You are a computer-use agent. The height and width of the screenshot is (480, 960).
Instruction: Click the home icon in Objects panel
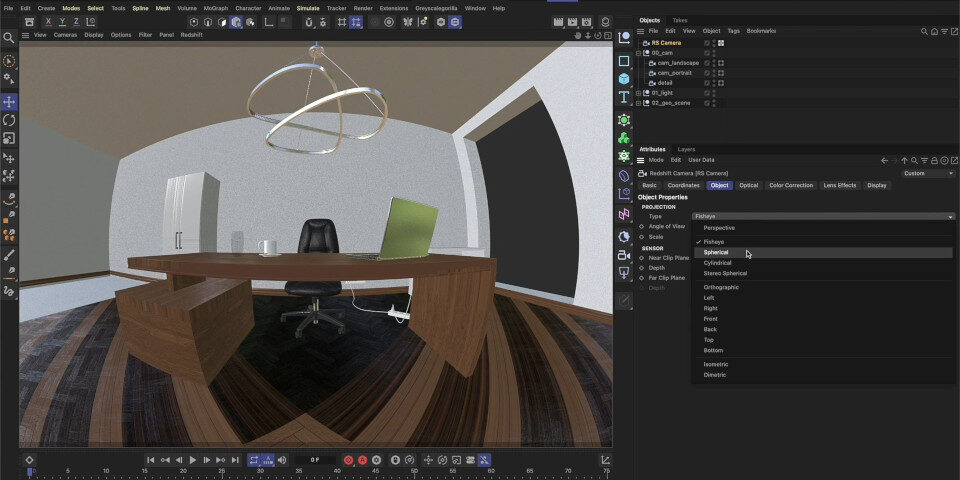tap(934, 31)
